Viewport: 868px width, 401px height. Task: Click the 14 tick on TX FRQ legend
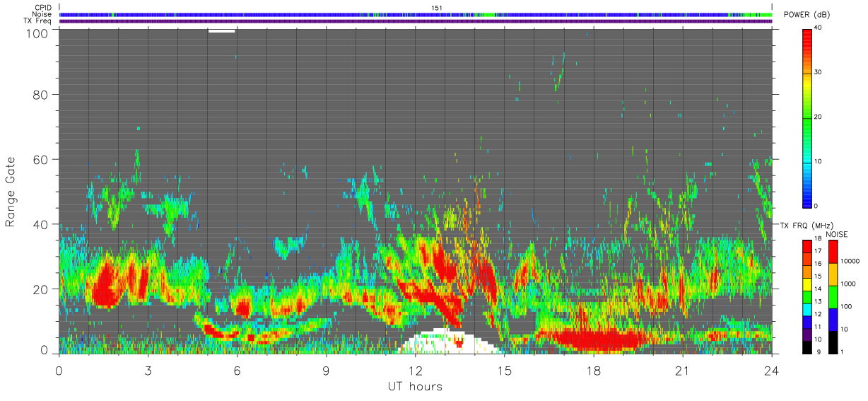coord(817,289)
